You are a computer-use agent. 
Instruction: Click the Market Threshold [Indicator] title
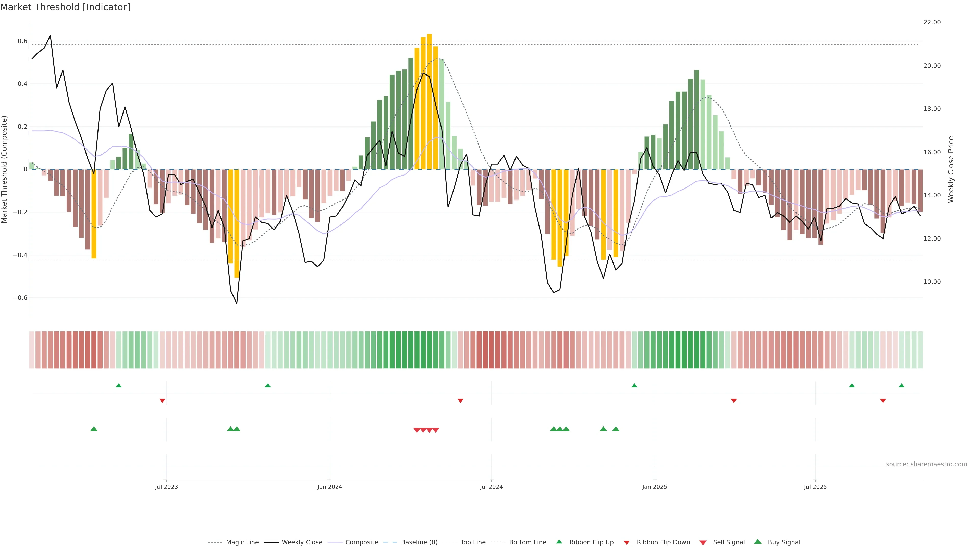(65, 7)
